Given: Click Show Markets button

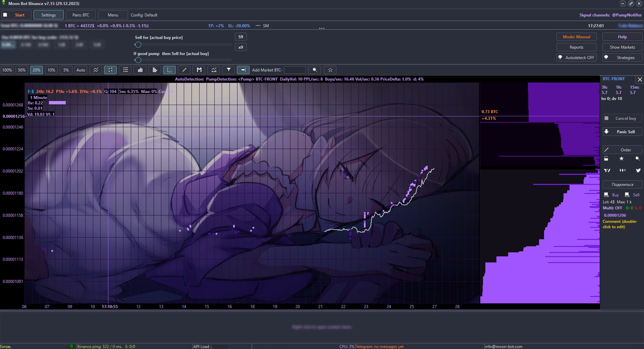Looking at the screenshot, I should pos(622,47).
